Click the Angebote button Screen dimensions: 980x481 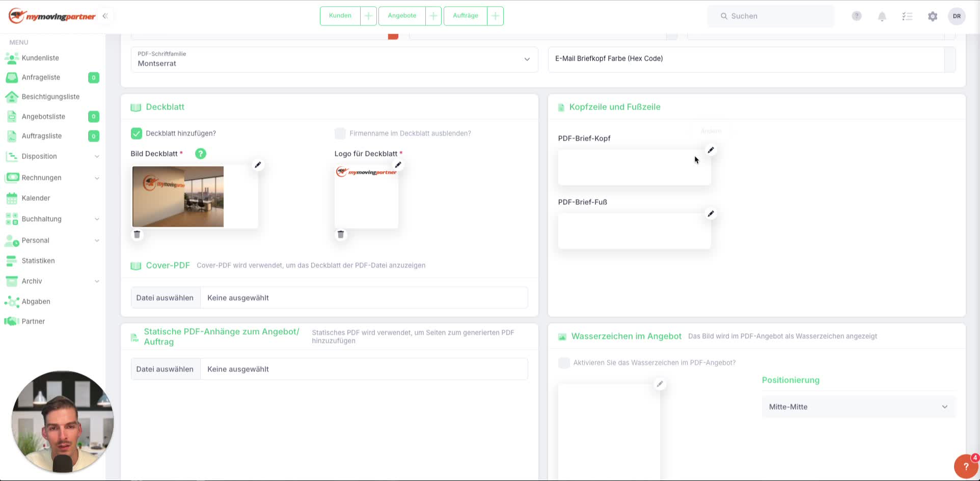[402, 16]
